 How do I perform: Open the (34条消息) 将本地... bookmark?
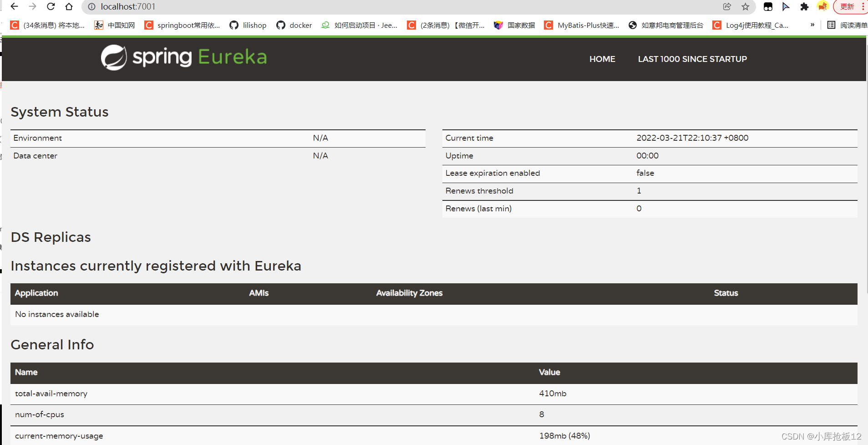[x=47, y=25]
